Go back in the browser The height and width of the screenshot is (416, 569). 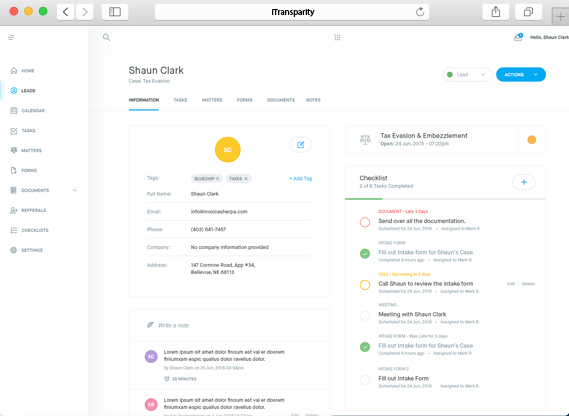66,12
